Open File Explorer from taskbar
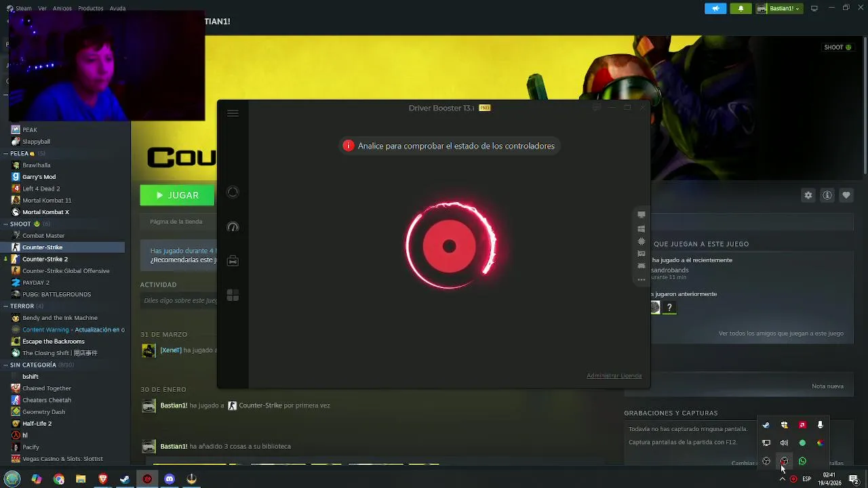Viewport: 868px width, 488px height. [x=81, y=479]
